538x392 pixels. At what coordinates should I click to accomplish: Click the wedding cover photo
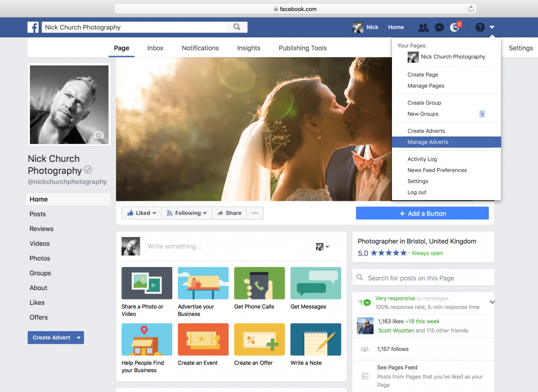[x=254, y=129]
